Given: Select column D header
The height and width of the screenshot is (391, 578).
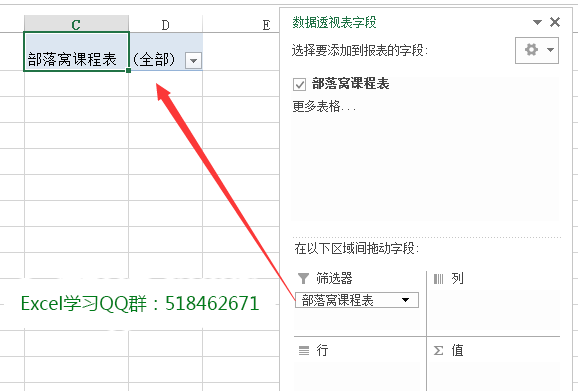Looking at the screenshot, I should click(x=166, y=24).
